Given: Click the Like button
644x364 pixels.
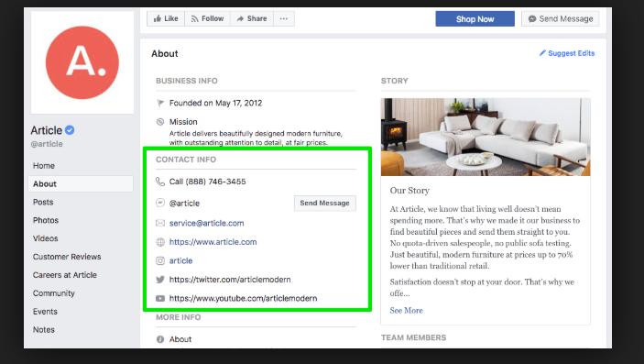Looking at the screenshot, I should [x=166, y=18].
